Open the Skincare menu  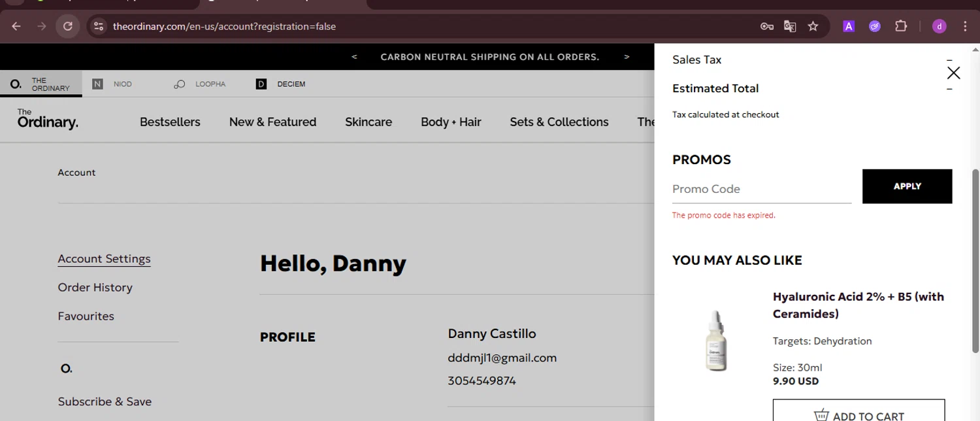pos(368,122)
